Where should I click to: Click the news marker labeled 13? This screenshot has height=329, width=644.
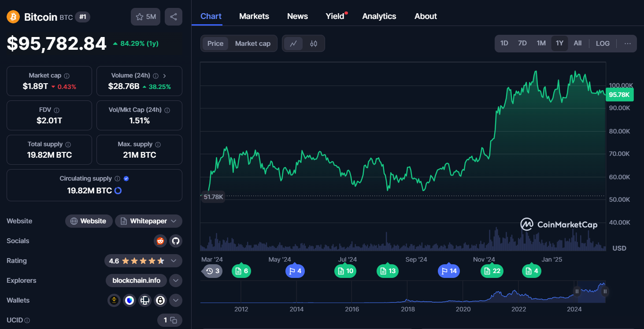[x=388, y=271]
